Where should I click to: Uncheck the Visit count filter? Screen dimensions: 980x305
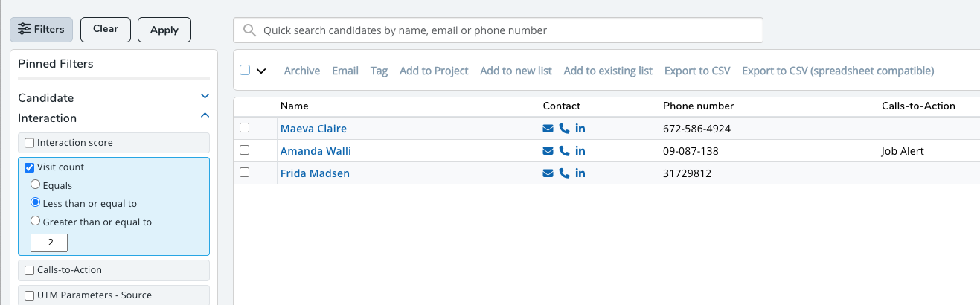30,167
